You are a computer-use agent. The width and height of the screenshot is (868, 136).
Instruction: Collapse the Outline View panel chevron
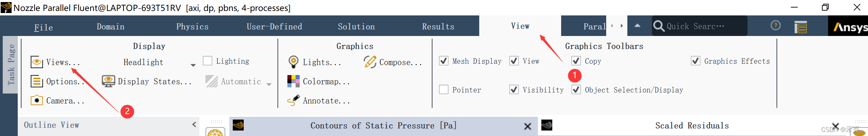pos(194,124)
